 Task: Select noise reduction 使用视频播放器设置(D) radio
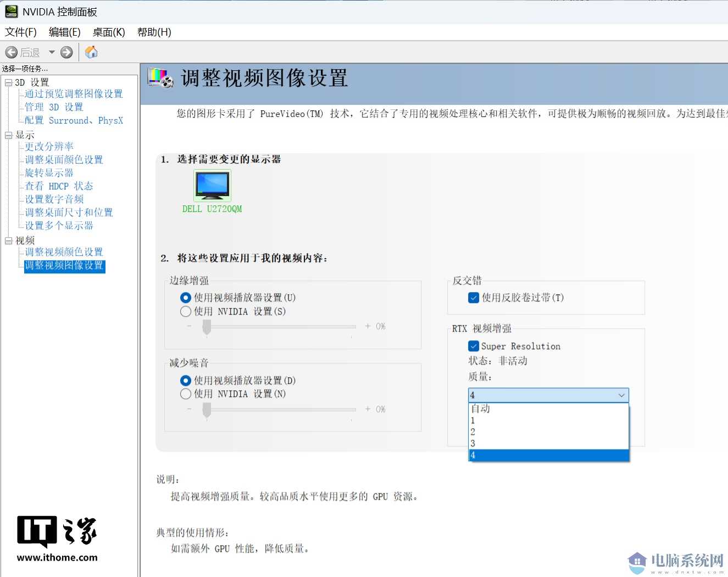(x=186, y=380)
